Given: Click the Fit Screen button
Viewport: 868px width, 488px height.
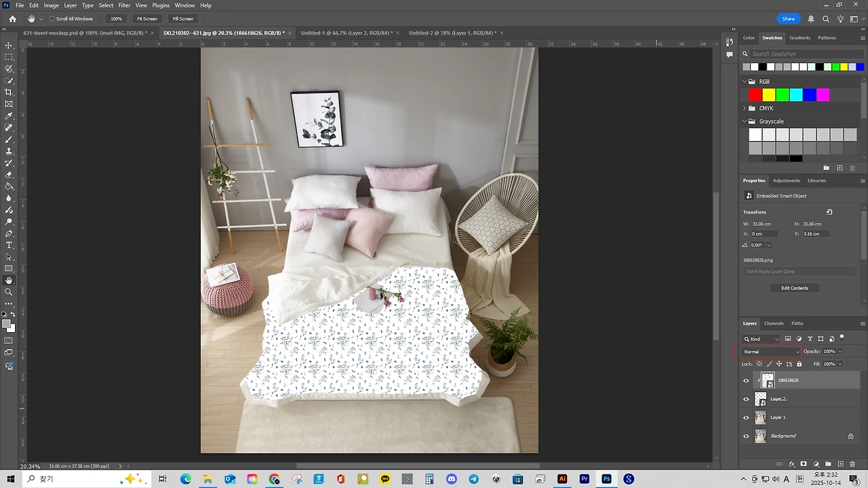Looking at the screenshot, I should pos(146,18).
